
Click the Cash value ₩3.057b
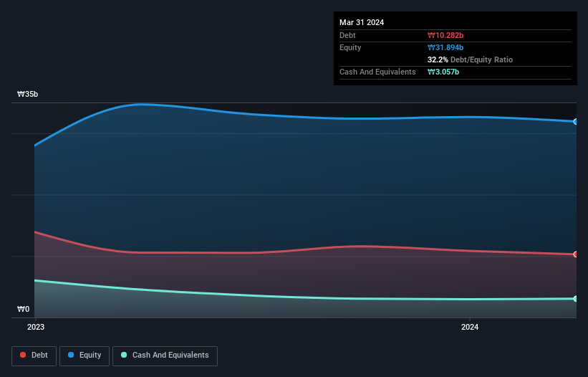[443, 72]
